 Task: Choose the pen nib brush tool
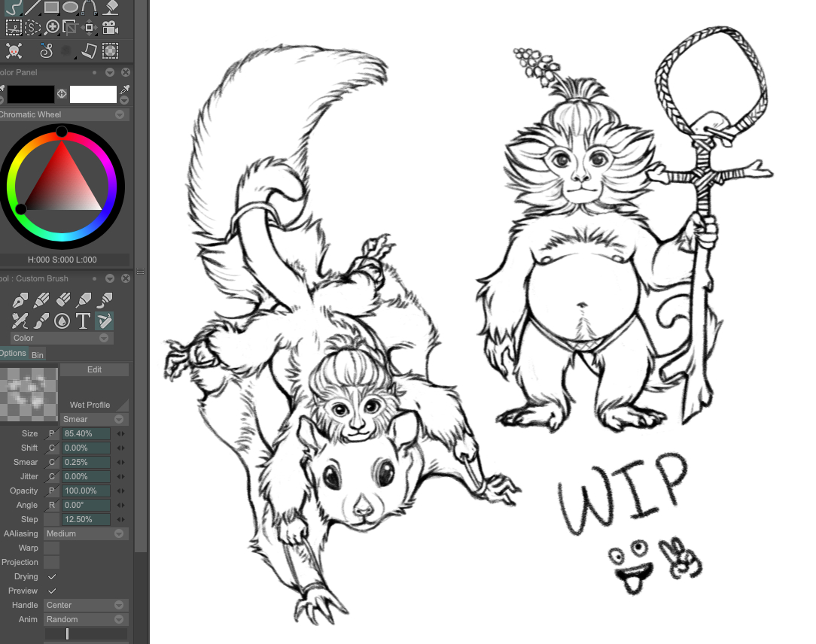pos(20,300)
